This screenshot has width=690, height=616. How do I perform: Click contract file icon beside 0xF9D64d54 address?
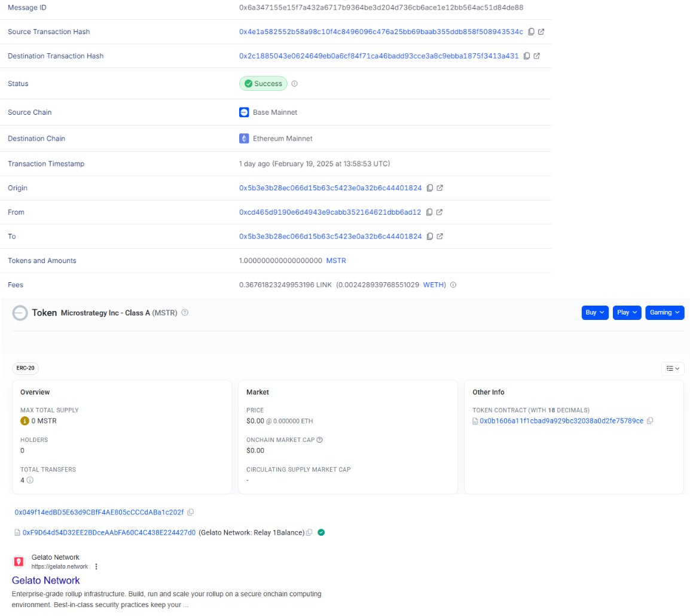point(17,532)
